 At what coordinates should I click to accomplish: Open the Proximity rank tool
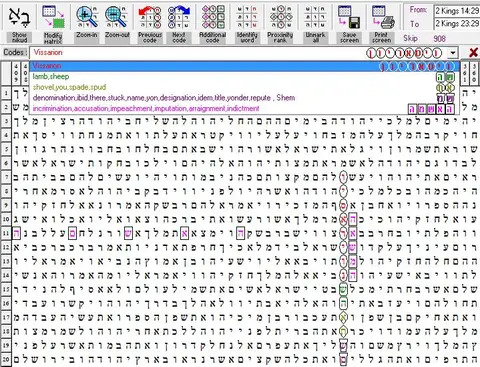click(x=281, y=17)
